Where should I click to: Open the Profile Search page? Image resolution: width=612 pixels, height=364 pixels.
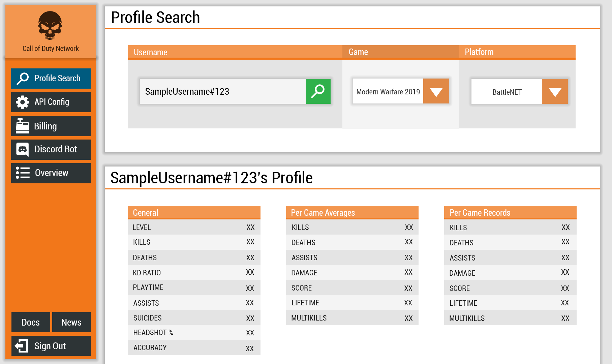[51, 79]
